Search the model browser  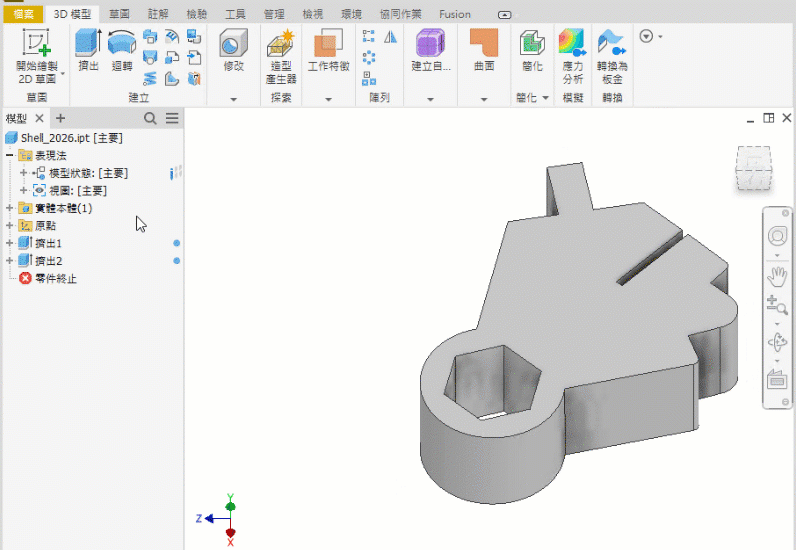[x=150, y=118]
